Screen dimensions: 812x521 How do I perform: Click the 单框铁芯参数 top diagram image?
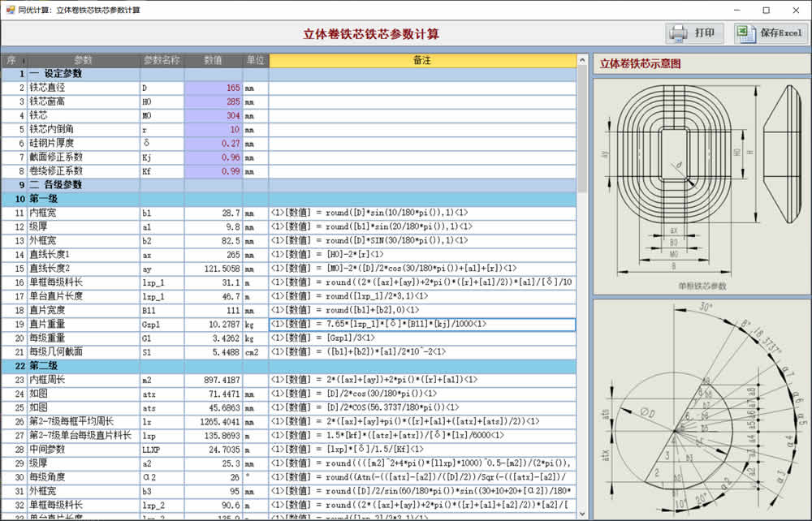pyautogui.click(x=702, y=187)
